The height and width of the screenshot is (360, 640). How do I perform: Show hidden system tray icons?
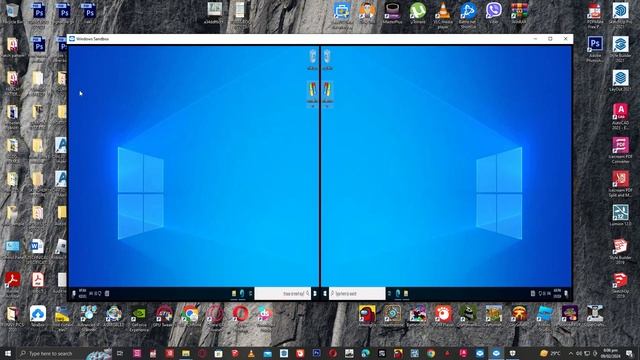pos(571,353)
